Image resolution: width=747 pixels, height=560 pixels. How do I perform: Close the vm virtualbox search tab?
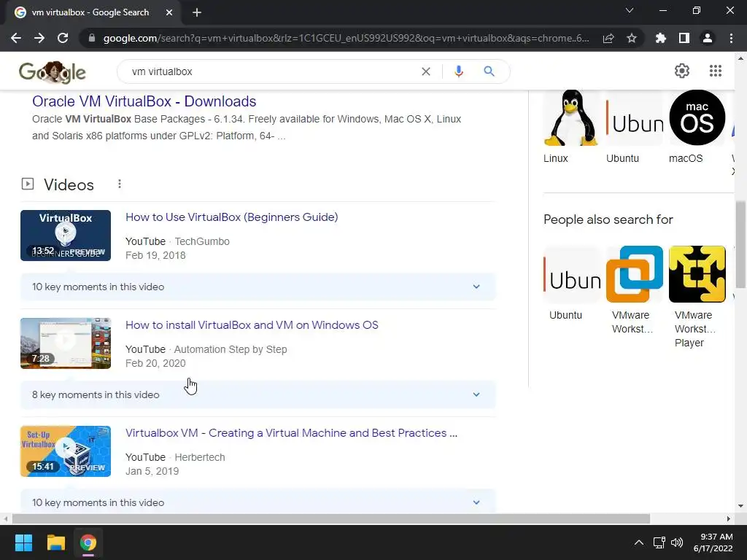[x=169, y=12]
